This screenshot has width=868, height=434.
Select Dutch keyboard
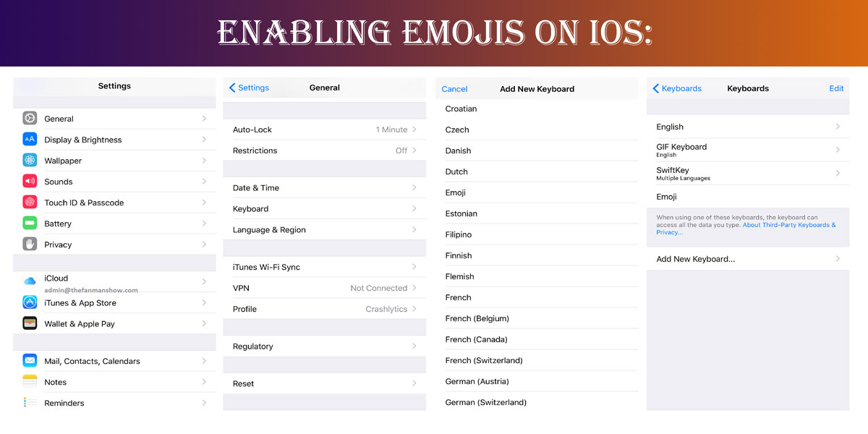[x=537, y=171]
